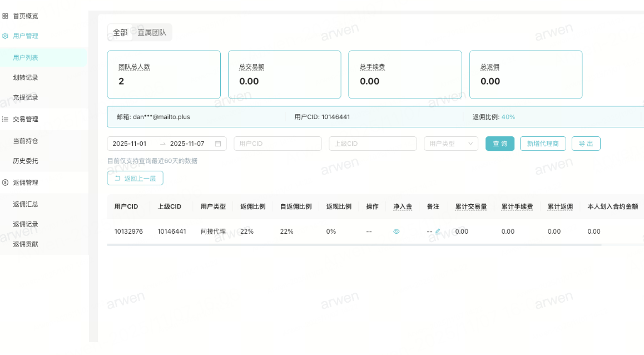
Task: Click the pencil edit icon under 备注
Action: click(438, 231)
